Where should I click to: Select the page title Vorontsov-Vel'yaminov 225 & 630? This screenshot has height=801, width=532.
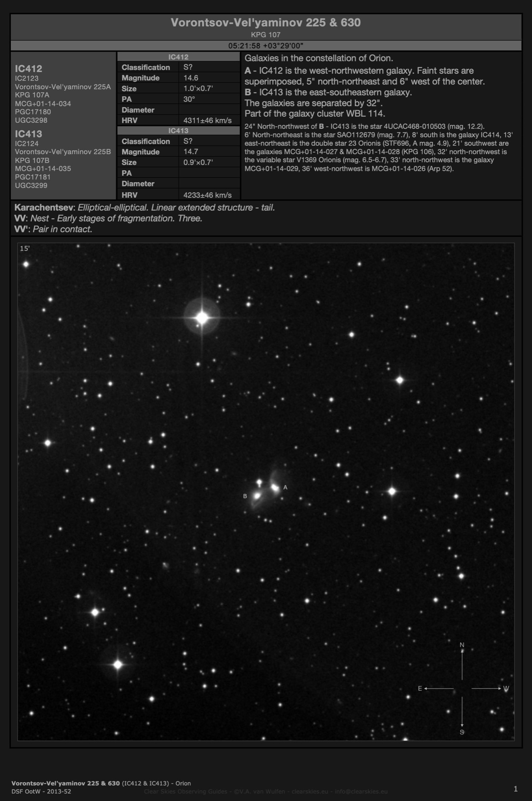pyautogui.click(x=266, y=22)
